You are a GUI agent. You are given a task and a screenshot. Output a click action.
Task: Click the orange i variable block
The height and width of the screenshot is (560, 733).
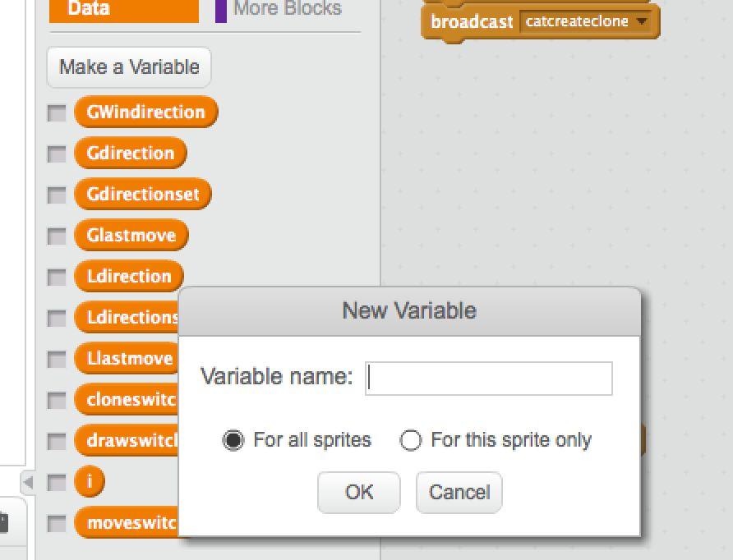click(90, 481)
